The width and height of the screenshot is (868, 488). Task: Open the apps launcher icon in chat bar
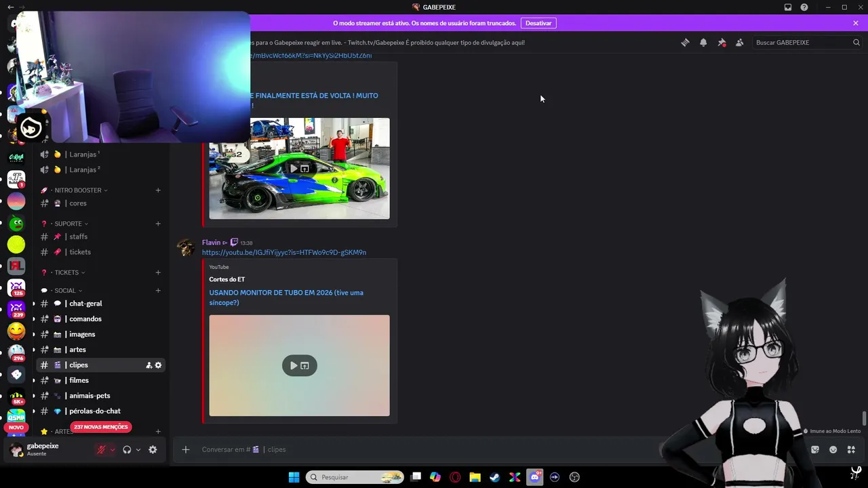click(852, 449)
